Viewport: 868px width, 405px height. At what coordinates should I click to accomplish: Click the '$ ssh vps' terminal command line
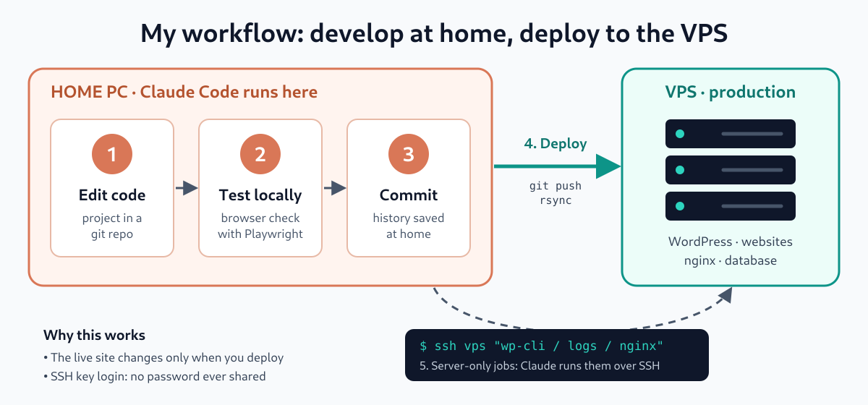pos(541,346)
